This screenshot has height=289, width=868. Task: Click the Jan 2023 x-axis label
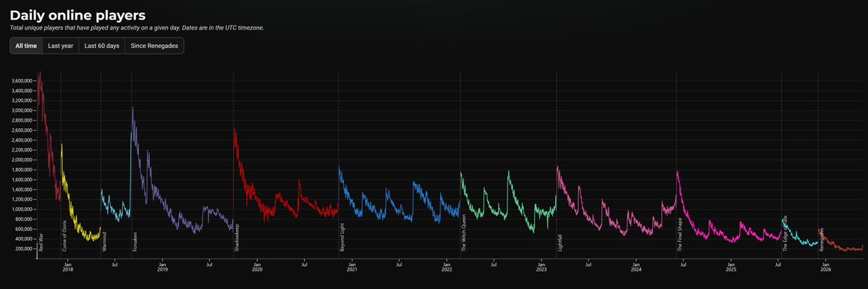pyautogui.click(x=542, y=267)
